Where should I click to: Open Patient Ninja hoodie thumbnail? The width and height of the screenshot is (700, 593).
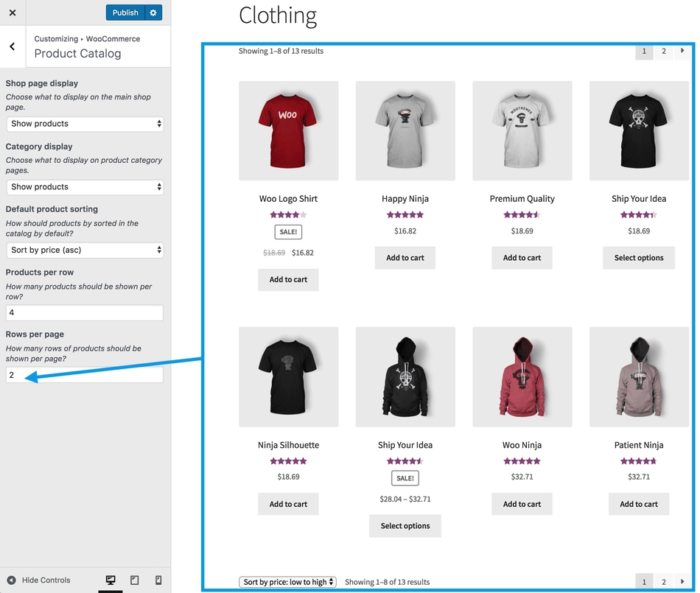tap(640, 377)
